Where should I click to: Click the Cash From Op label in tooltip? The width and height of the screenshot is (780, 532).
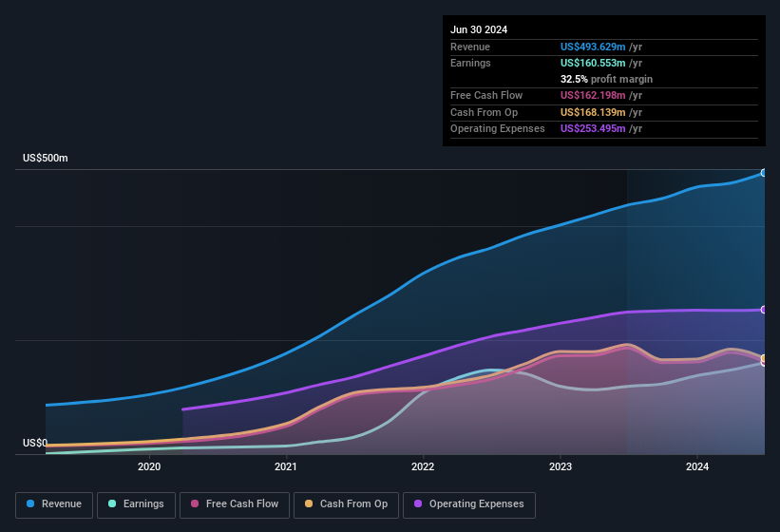[x=484, y=112]
